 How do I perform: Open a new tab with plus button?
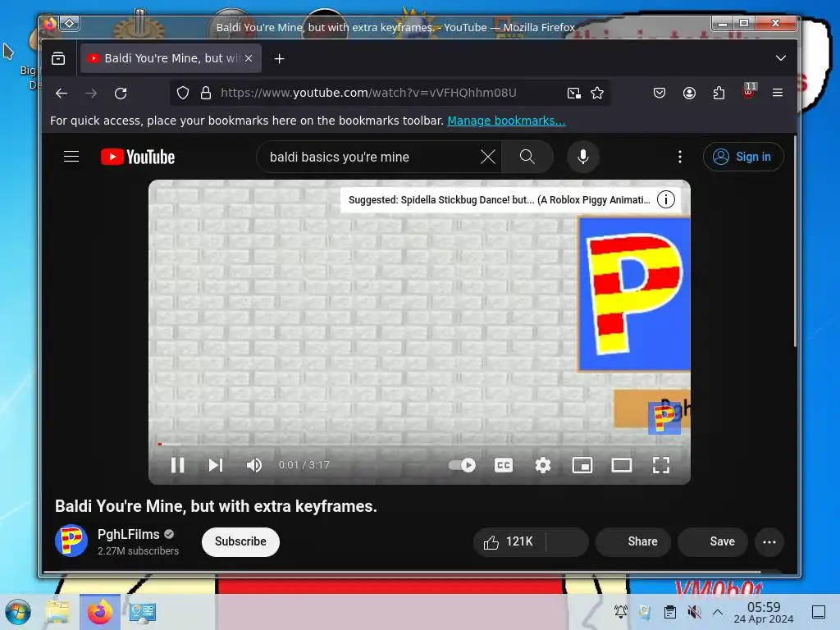coord(279,59)
